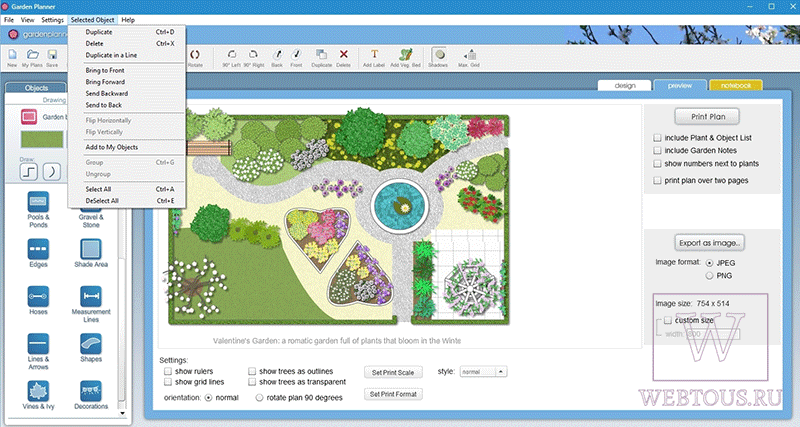Switch to the preview tab
Screen dimensions: 800x427
coord(680,86)
